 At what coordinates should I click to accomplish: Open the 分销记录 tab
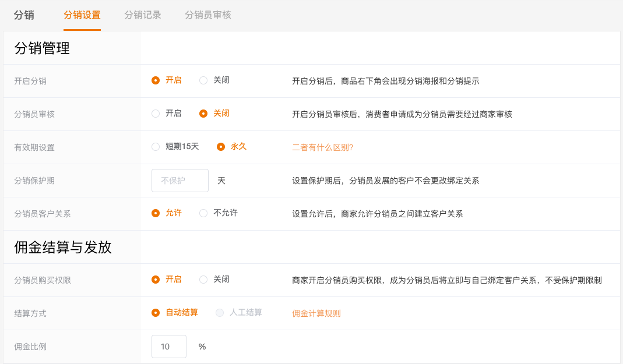[x=143, y=15]
